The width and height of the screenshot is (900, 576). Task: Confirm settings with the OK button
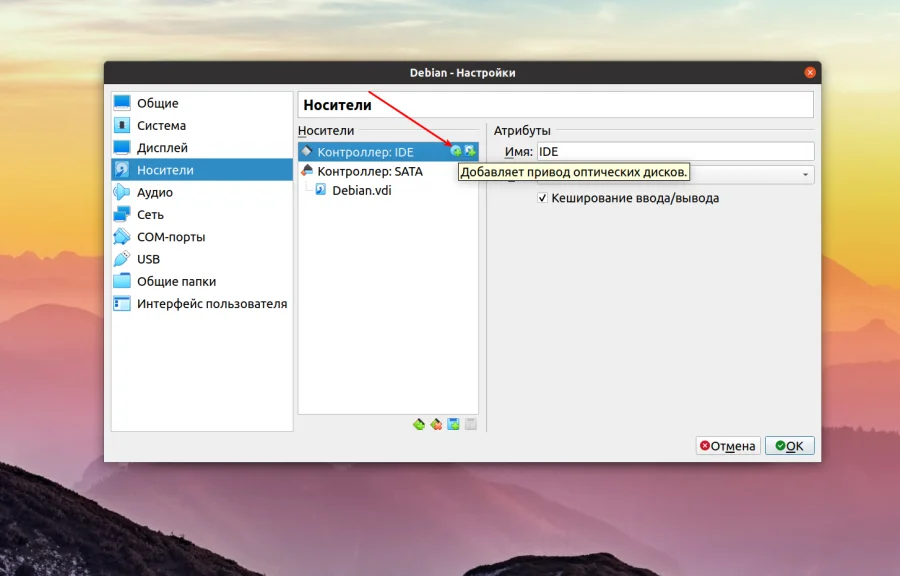point(789,445)
